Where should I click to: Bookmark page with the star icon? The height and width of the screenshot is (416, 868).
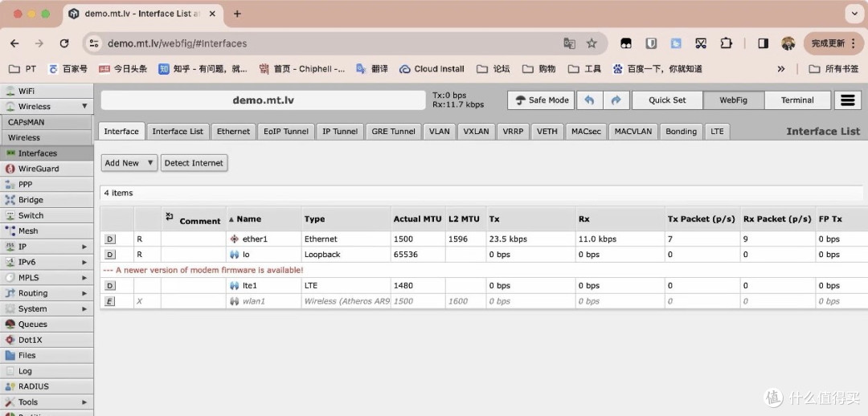pos(592,43)
